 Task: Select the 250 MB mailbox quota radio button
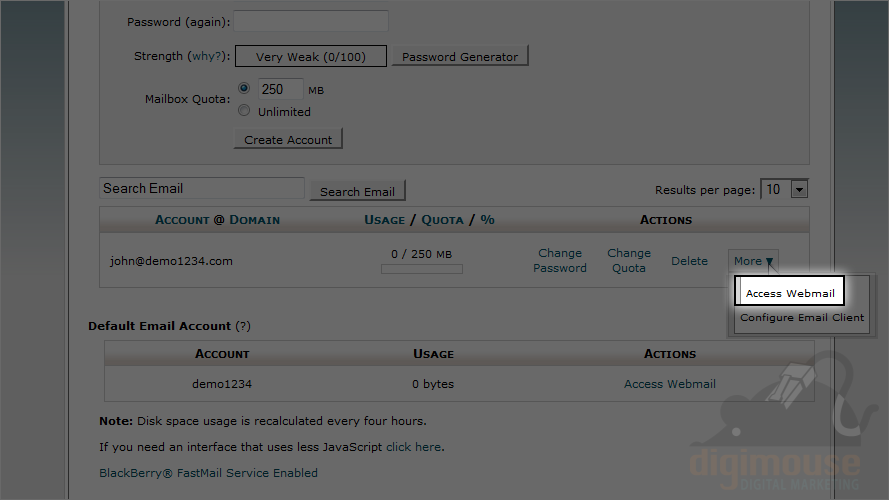[244, 88]
